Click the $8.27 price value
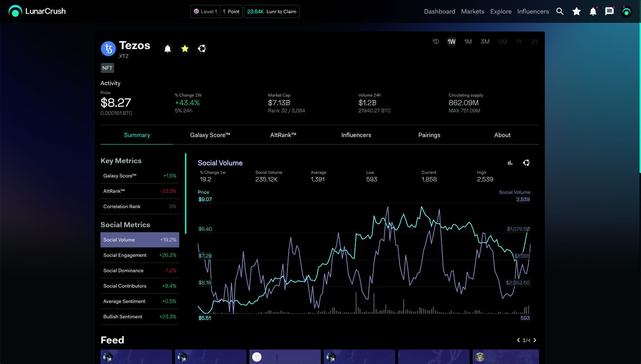Image resolution: width=641 pixels, height=364 pixels. [x=116, y=103]
